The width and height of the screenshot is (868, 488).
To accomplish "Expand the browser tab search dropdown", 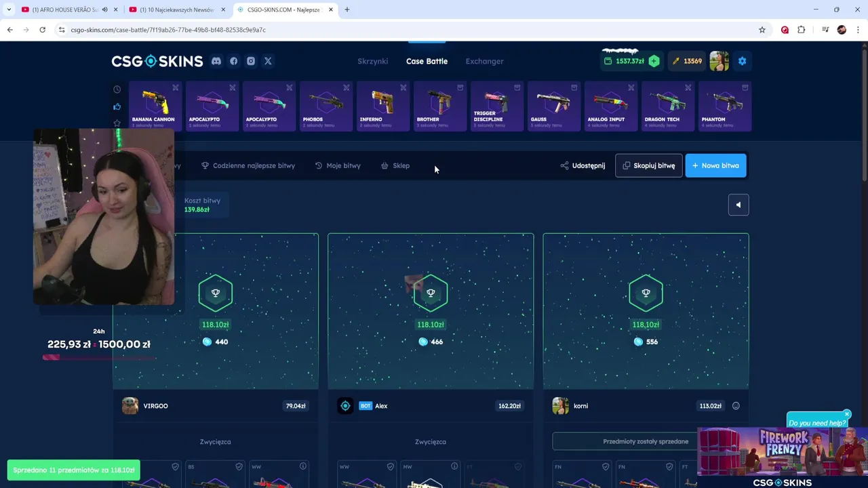I will [9, 9].
